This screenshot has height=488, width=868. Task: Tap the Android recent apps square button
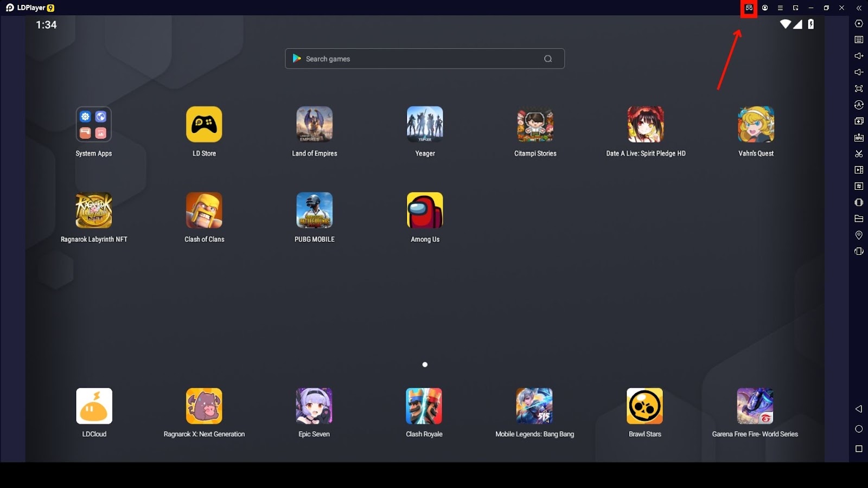click(859, 448)
